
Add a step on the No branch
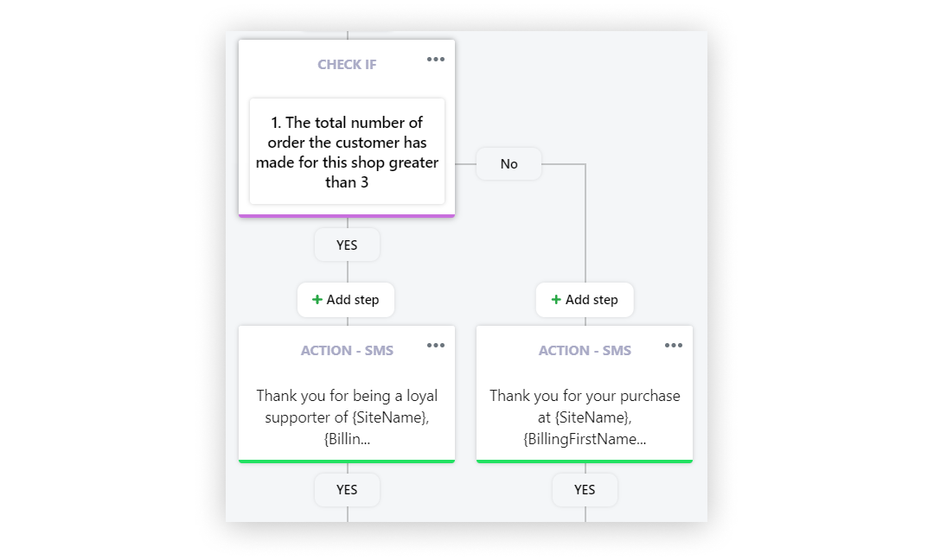pyautogui.click(x=585, y=300)
